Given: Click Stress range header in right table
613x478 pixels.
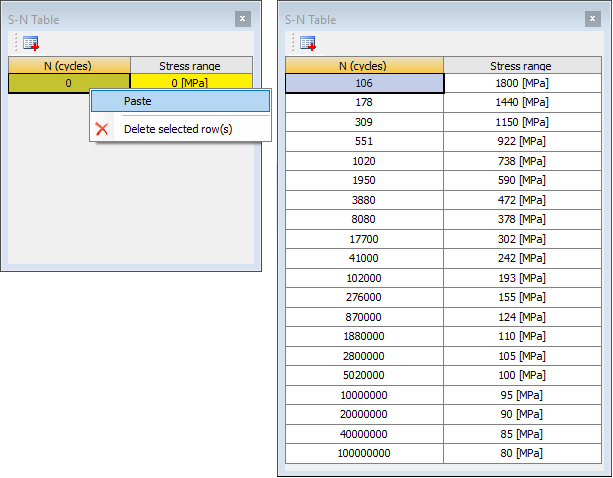Looking at the screenshot, I should pos(522,65).
